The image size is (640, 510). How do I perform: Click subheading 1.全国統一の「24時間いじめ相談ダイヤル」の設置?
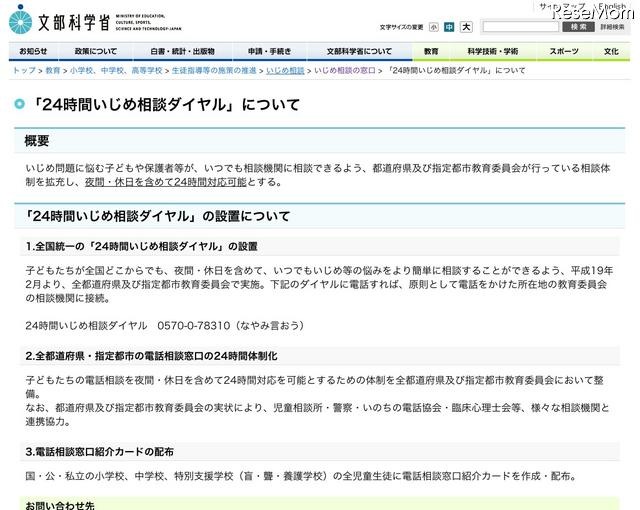point(141,246)
